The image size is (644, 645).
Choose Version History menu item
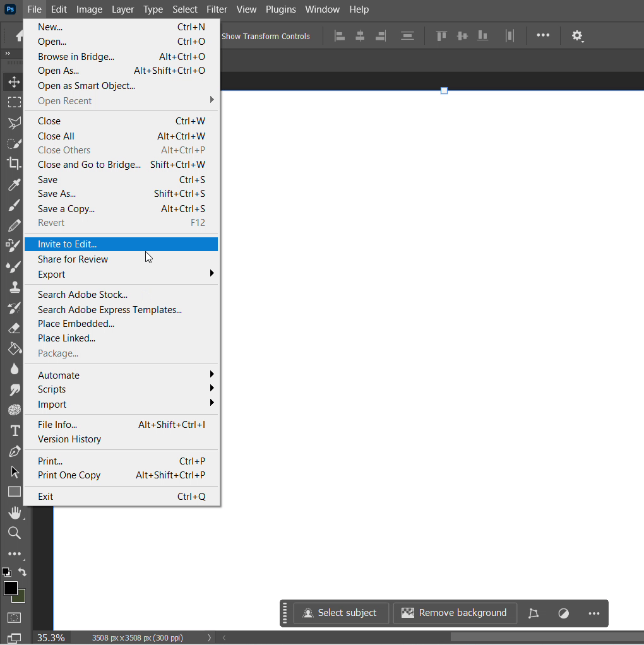point(121,439)
